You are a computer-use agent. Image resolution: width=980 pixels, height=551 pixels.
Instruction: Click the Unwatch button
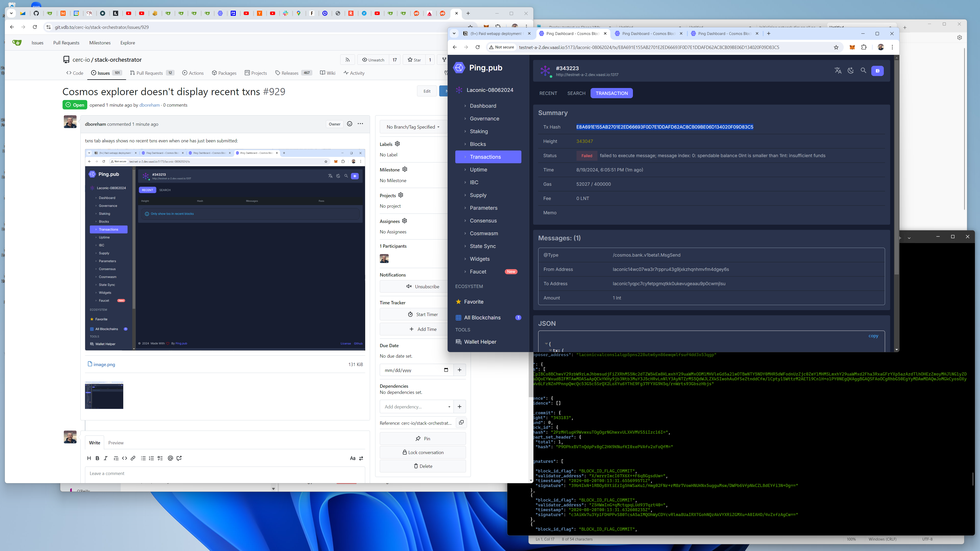click(373, 60)
